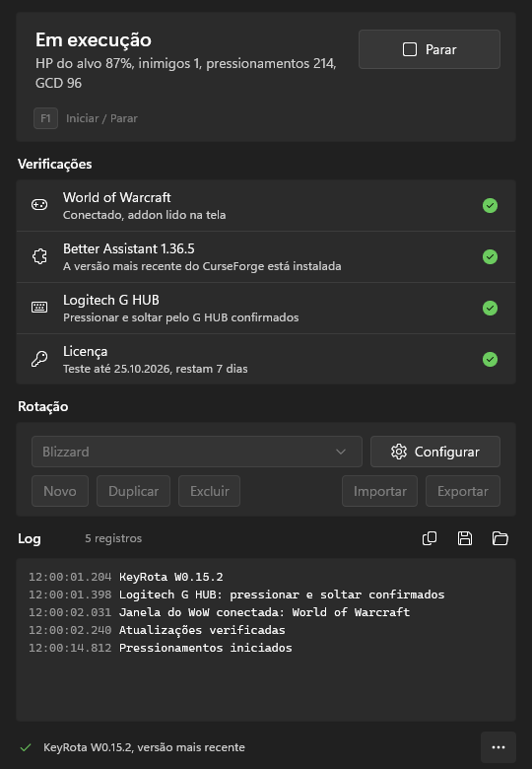Save the log with the floppy disk icon
Screen dimensions: 532x769
coord(465,538)
